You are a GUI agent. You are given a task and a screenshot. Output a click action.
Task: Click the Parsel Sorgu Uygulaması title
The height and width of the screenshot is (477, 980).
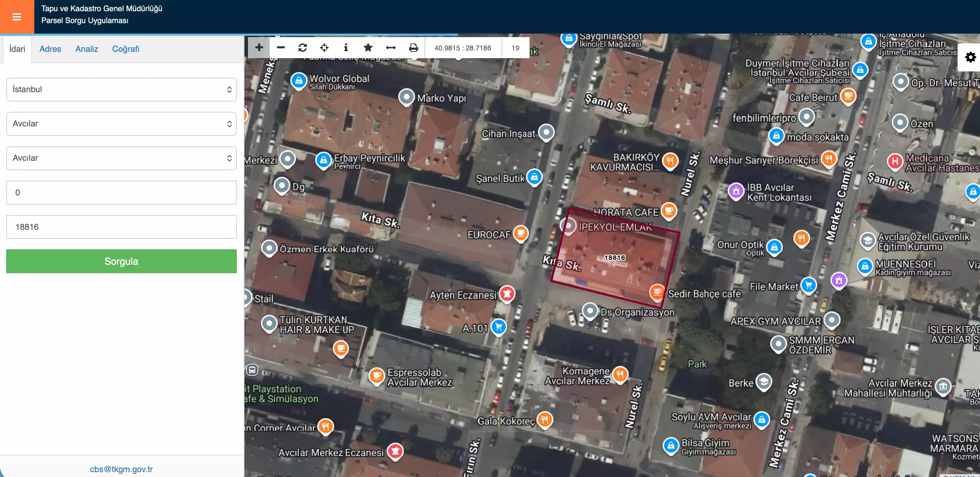coord(85,21)
